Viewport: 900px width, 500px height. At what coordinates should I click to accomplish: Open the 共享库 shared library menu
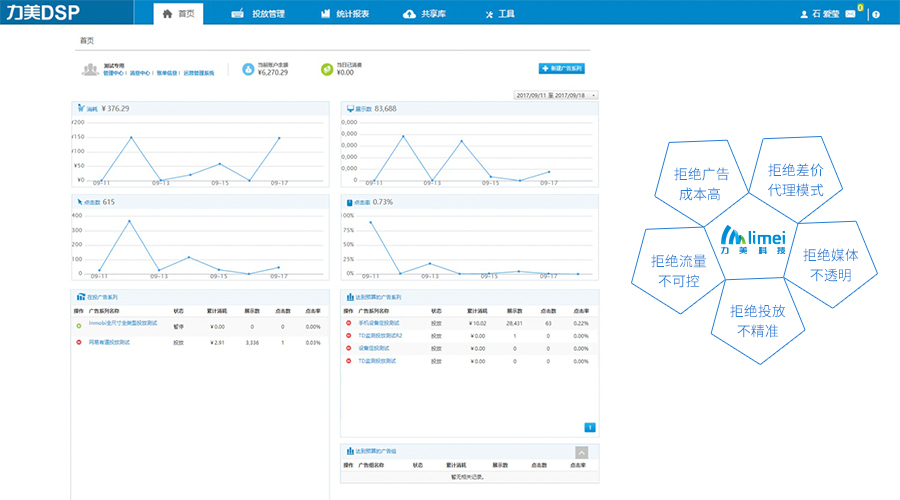pyautogui.click(x=424, y=14)
